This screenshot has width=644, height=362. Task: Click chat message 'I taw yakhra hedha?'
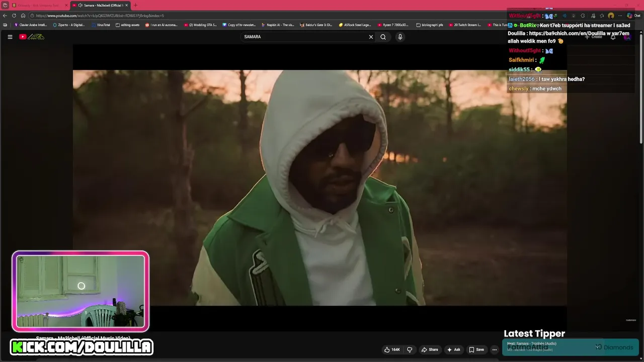point(561,79)
